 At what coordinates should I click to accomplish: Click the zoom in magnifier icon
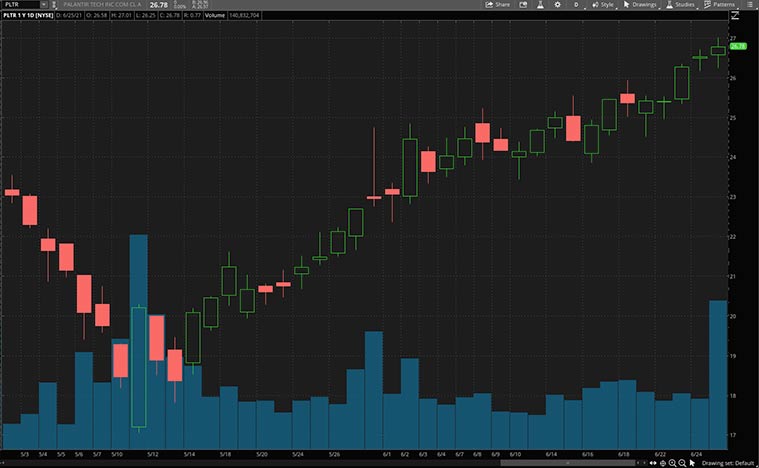pyautogui.click(x=672, y=463)
